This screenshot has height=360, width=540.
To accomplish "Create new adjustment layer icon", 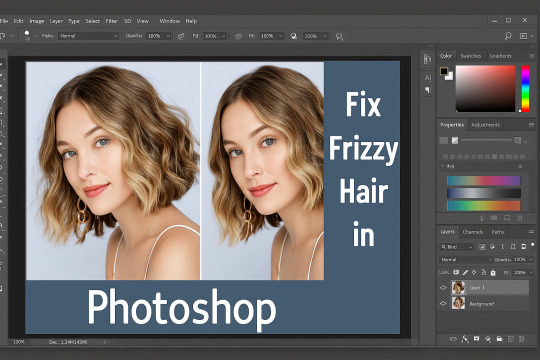I will (488, 339).
